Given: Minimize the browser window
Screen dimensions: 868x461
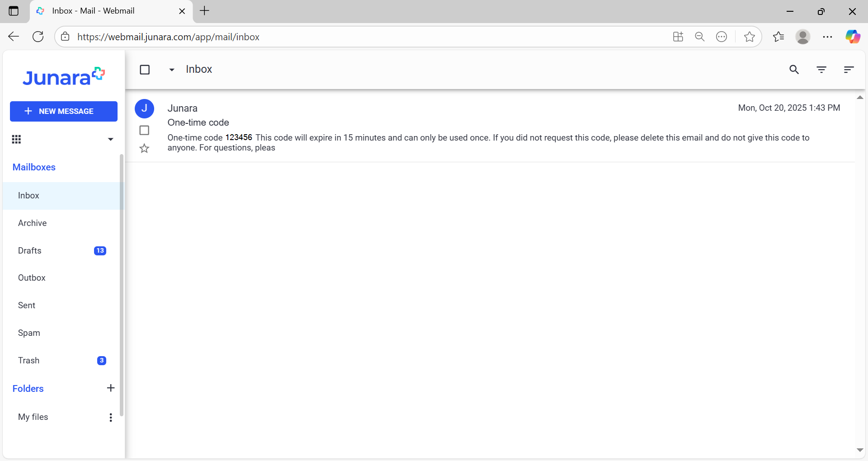Looking at the screenshot, I should pos(790,11).
